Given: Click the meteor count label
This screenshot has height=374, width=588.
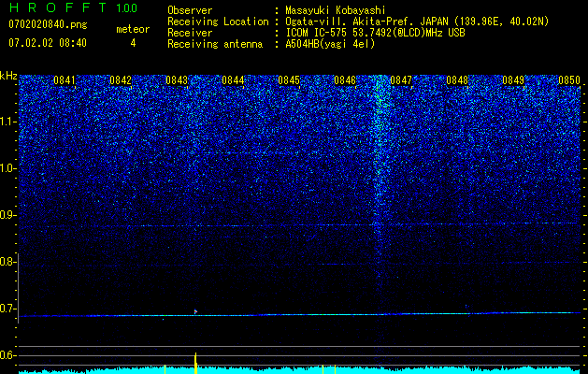Looking at the screenshot, I should coord(133,29).
